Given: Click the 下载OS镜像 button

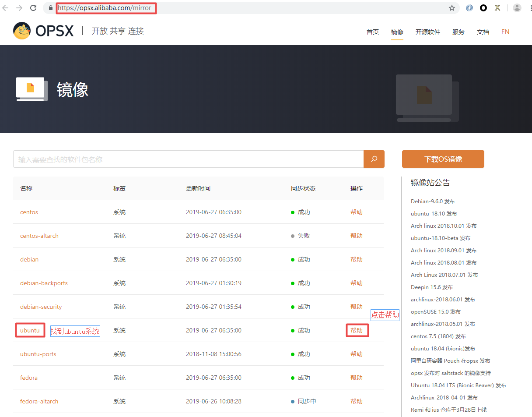Looking at the screenshot, I should point(443,159).
